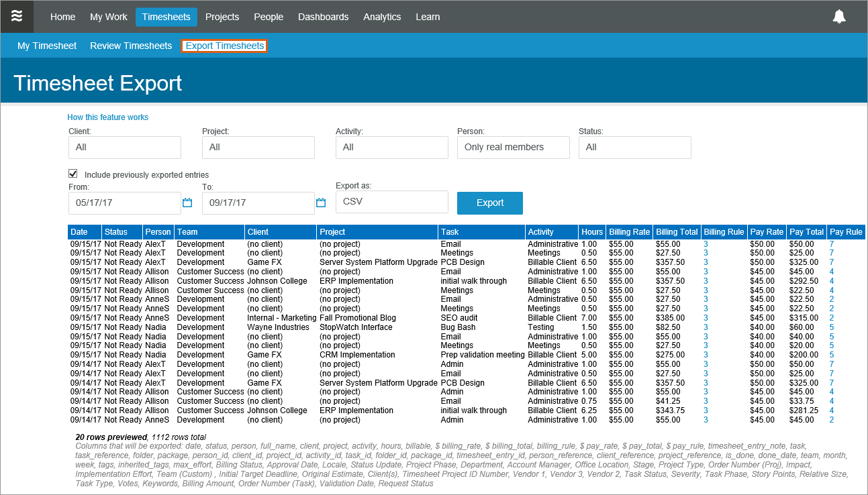
Task: Open the Status filter dropdown
Action: click(x=634, y=147)
